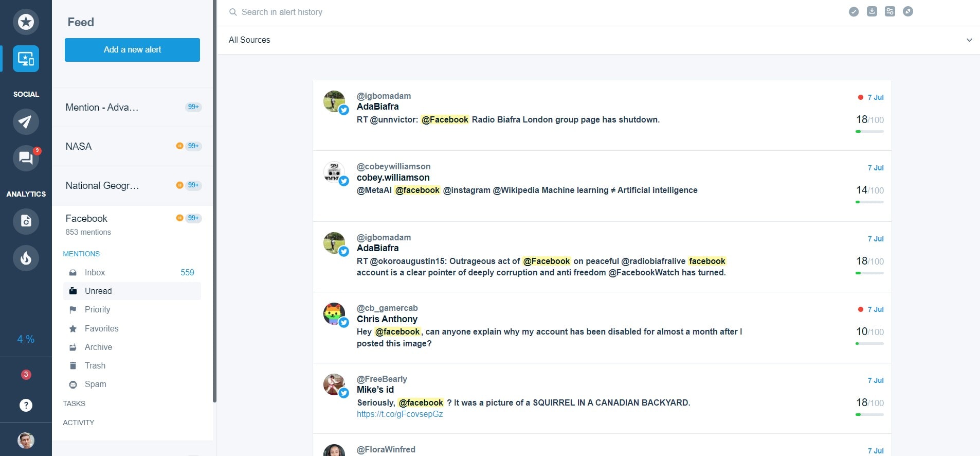This screenshot has height=456, width=980.
Task: Open the @cobeywilliamson handle
Action: 393,166
